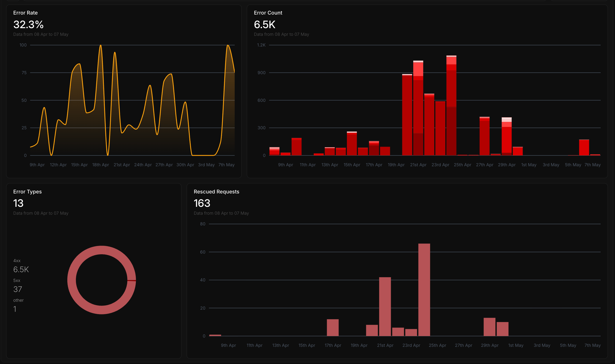Click the Error Rate 'Data from 08 Apr to 07 May' subtitle
Viewport: 615px width, 364px height.
(x=41, y=34)
